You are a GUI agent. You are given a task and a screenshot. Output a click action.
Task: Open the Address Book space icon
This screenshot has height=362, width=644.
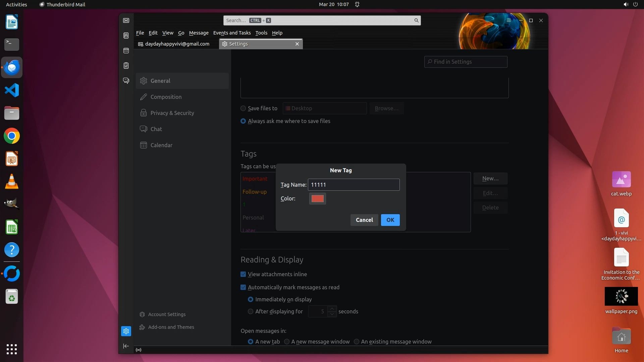tap(126, 36)
